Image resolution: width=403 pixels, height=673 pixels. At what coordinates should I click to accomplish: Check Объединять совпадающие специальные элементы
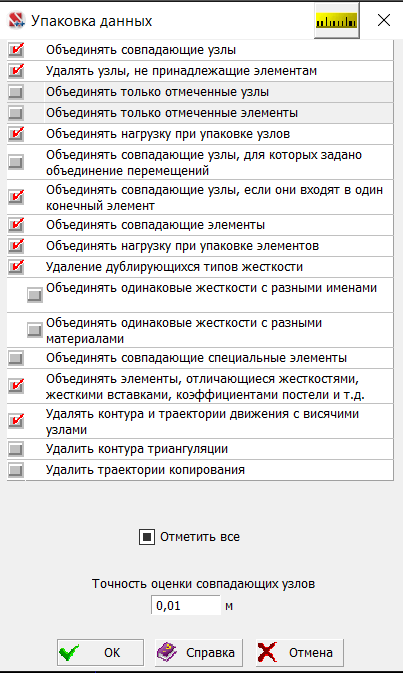pos(16,358)
